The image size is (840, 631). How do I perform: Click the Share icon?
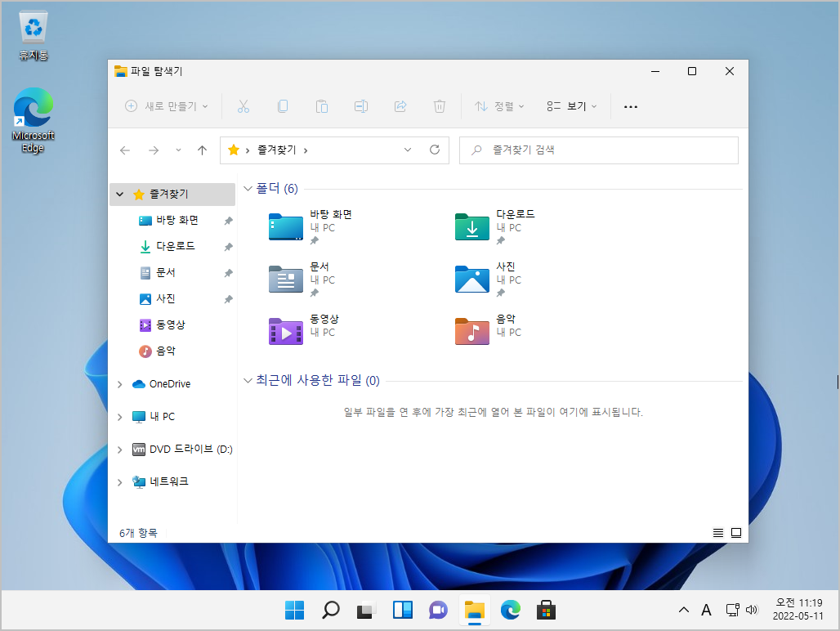point(400,106)
